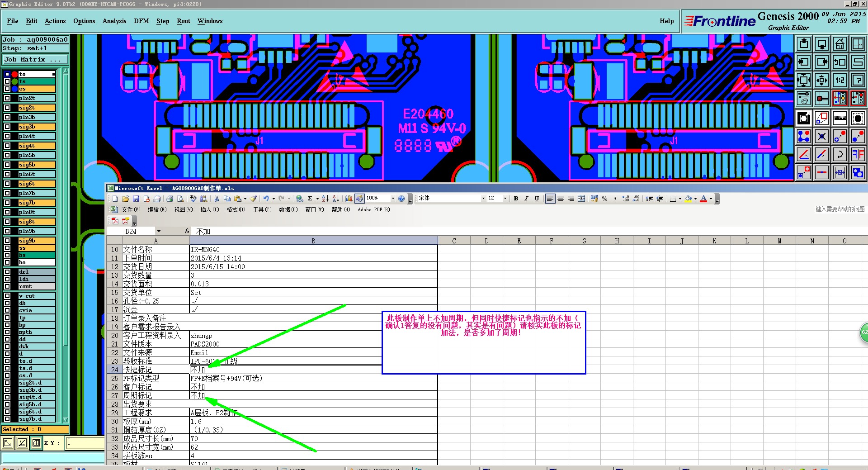Select the ruler measure tool

click(x=840, y=119)
